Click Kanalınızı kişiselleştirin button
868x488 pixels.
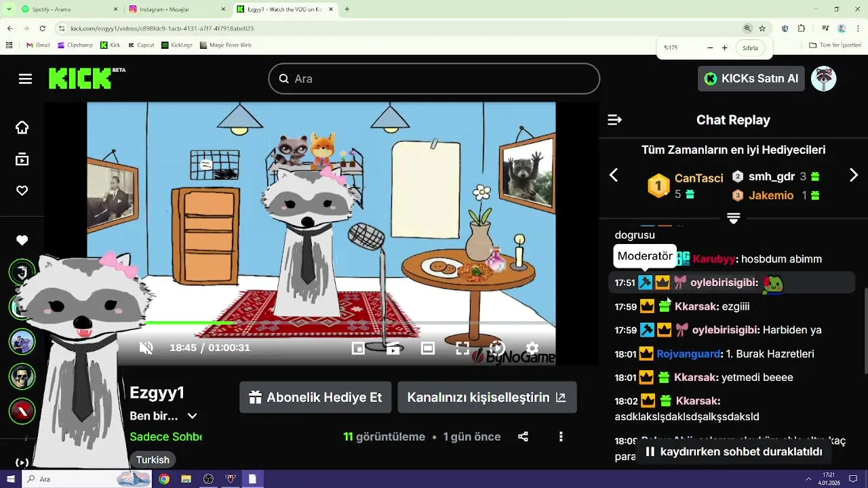pos(487,398)
